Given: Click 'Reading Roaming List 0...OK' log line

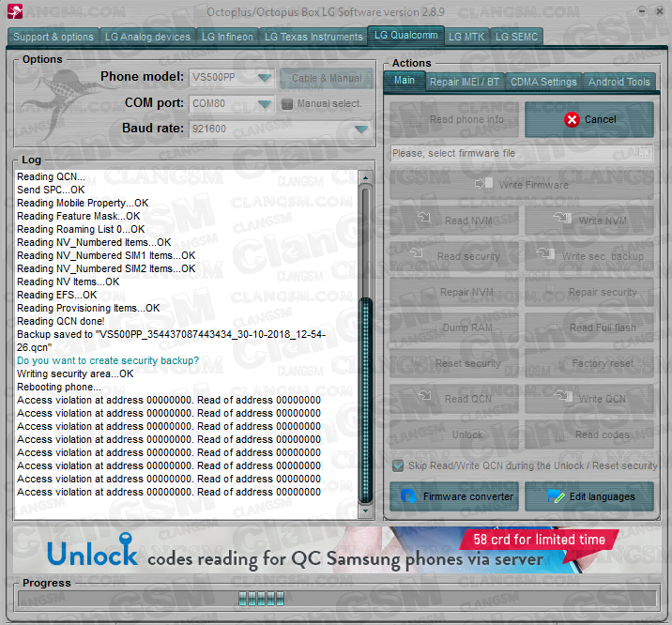Looking at the screenshot, I should click(81, 229).
